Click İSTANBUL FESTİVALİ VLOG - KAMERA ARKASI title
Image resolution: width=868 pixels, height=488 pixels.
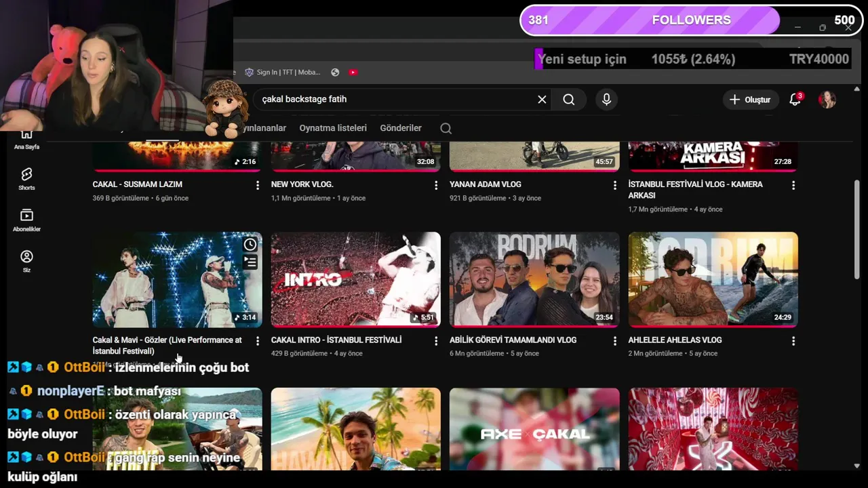(x=695, y=190)
